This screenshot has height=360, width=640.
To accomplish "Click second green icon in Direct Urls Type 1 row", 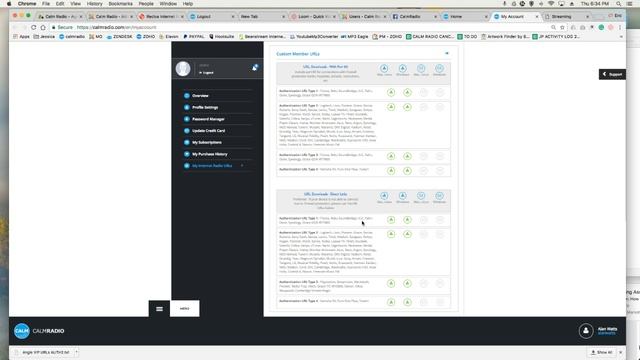I will pyautogui.click(x=407, y=220).
